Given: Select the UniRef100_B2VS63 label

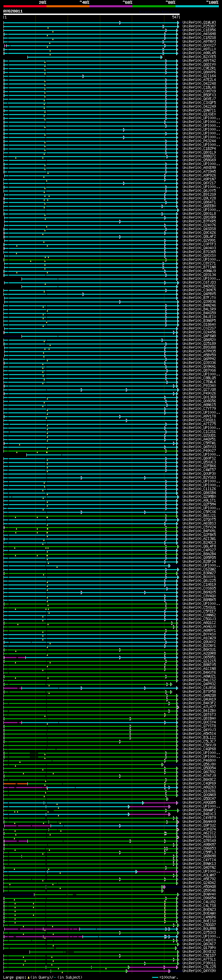Looking at the screenshot, I should pyautogui.click(x=199, y=477).
